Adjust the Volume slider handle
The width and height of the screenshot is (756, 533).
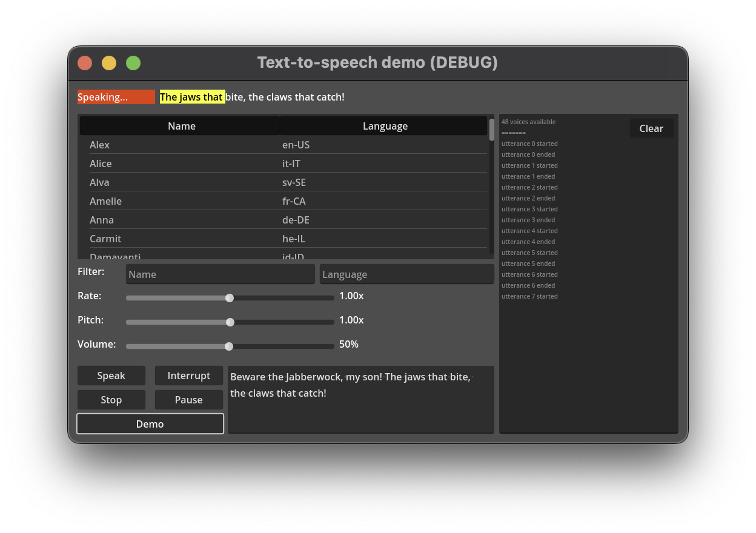pos(228,346)
